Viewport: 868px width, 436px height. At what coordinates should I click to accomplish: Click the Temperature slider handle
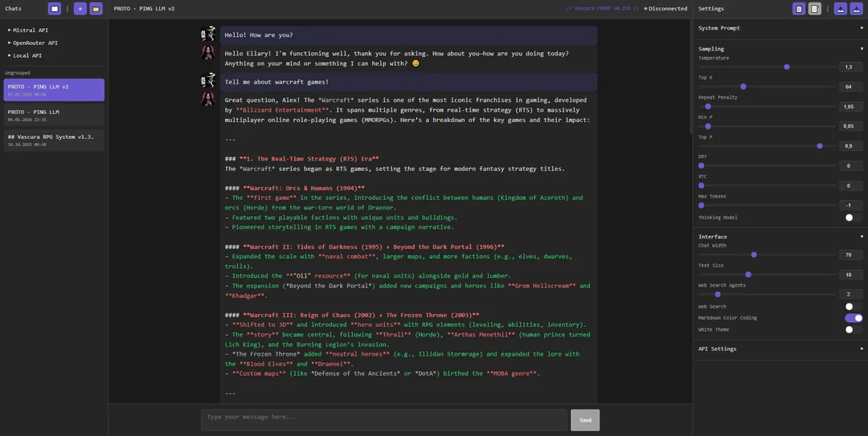pos(786,67)
